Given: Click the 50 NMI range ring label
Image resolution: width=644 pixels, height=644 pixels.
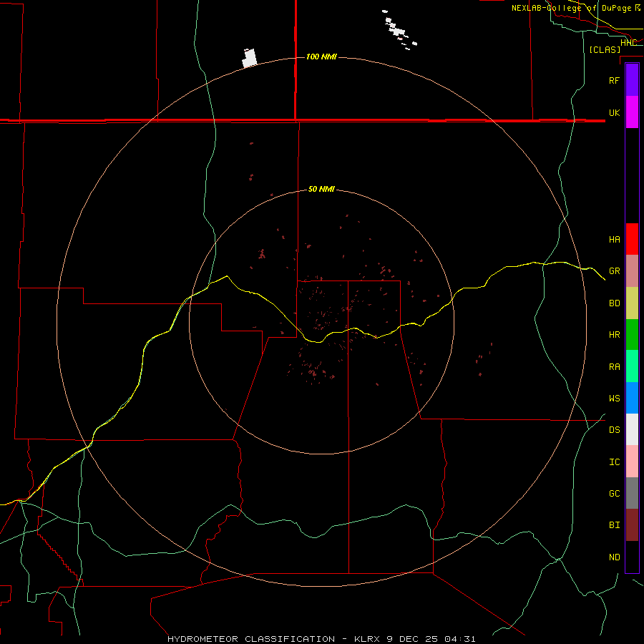Looking at the screenshot, I should coord(321,189).
